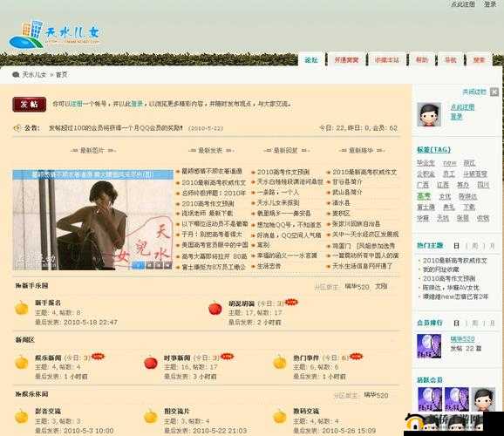The width and height of the screenshot is (504, 436).
Task: Open the new badge beside 热门事件
Action: pyautogui.click(x=356, y=357)
